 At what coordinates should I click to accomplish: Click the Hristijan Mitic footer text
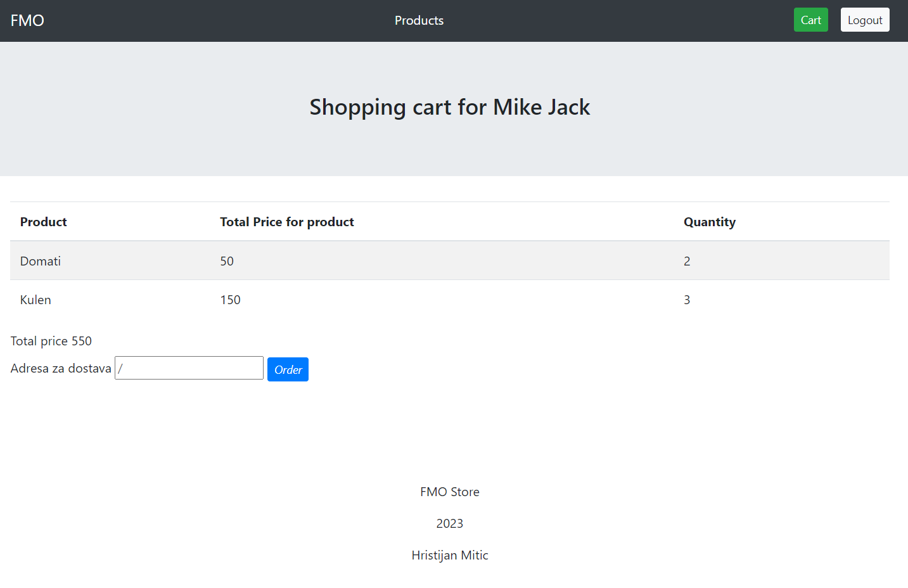449,555
